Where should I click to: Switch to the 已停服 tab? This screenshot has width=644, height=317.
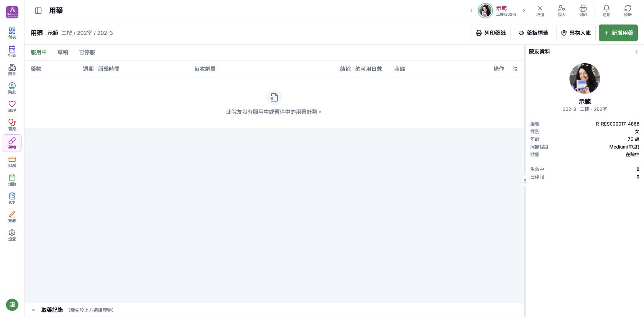pos(87,52)
